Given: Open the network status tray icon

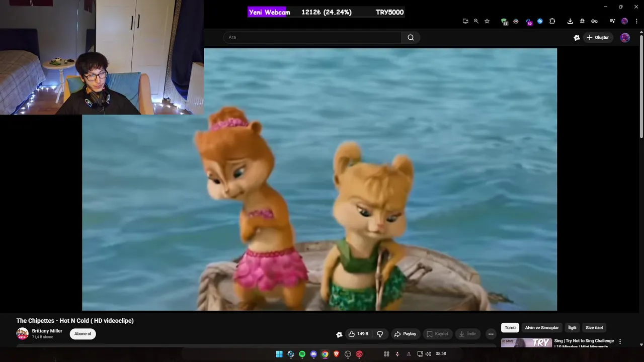Looking at the screenshot, I should pyautogui.click(x=420, y=354).
